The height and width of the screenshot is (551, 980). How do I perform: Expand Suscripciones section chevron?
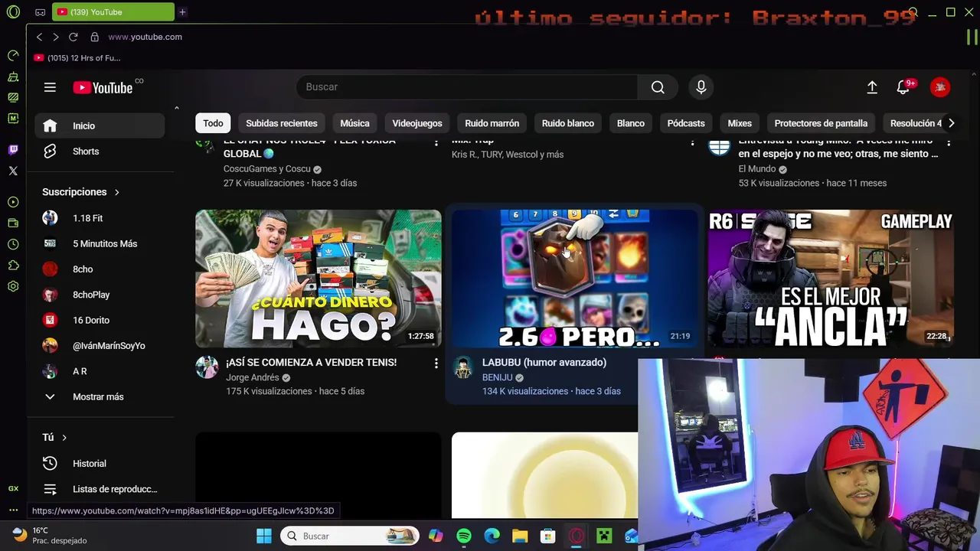click(x=116, y=192)
